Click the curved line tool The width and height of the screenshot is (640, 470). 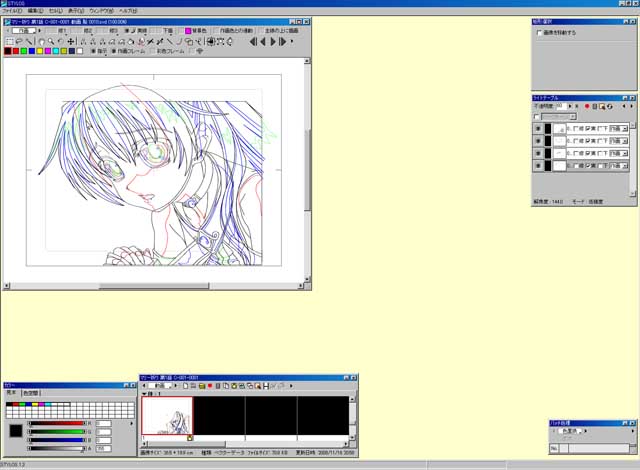[179, 41]
